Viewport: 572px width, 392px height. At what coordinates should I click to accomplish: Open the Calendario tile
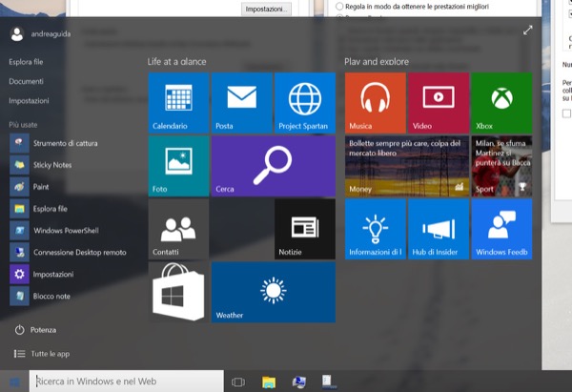coord(179,103)
